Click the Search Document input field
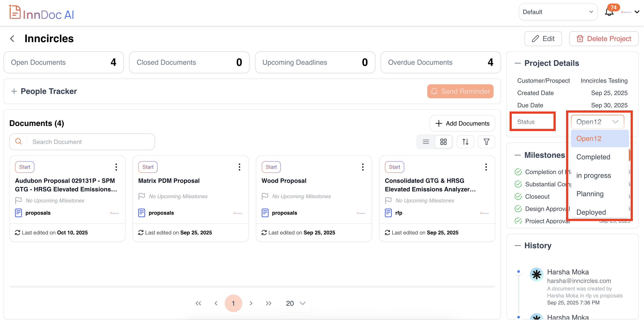Image resolution: width=644 pixels, height=320 pixels. pyautogui.click(x=90, y=142)
